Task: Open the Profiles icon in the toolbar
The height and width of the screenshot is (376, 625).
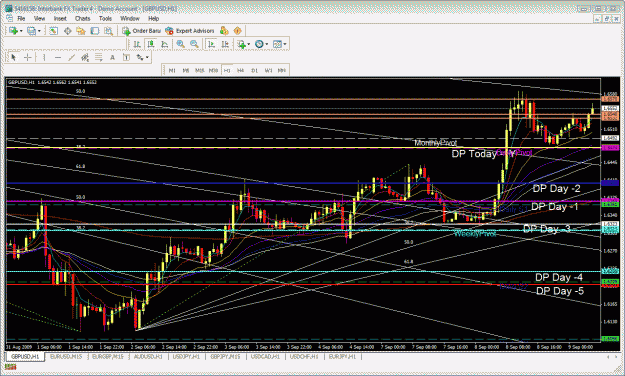Action: click(x=31, y=31)
